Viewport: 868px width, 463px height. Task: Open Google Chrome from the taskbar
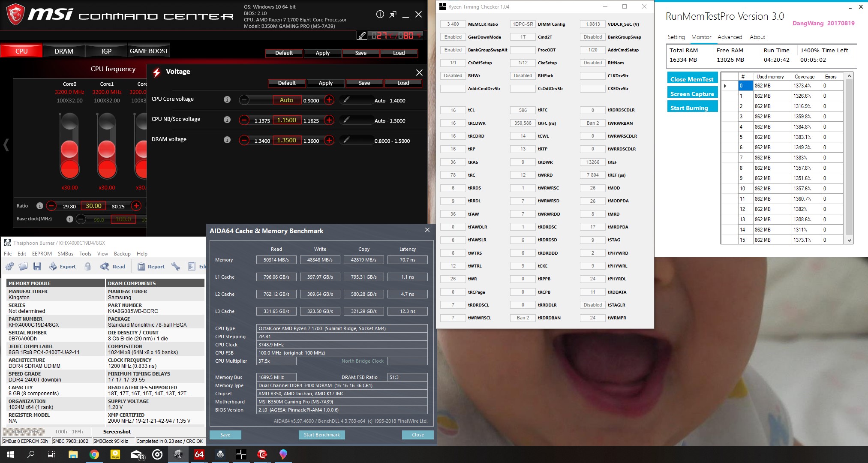tap(94, 454)
